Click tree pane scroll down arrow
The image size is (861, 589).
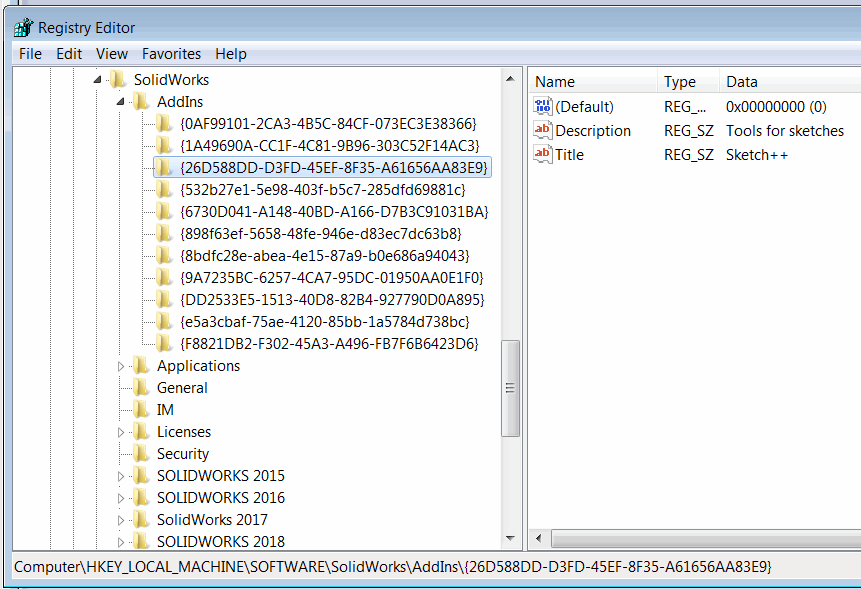511,538
